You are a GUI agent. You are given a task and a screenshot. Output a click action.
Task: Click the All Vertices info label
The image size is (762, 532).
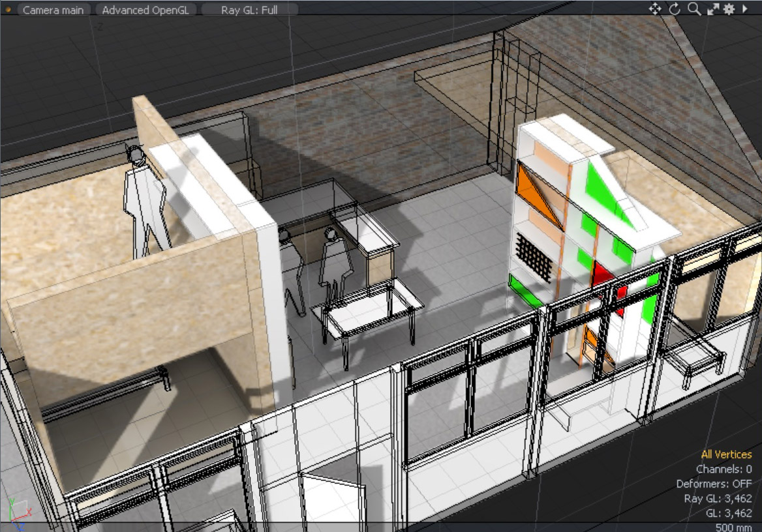[726, 454]
